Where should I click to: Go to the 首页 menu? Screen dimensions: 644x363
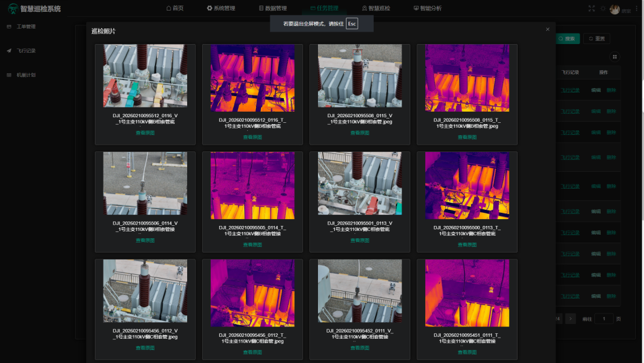point(175,9)
